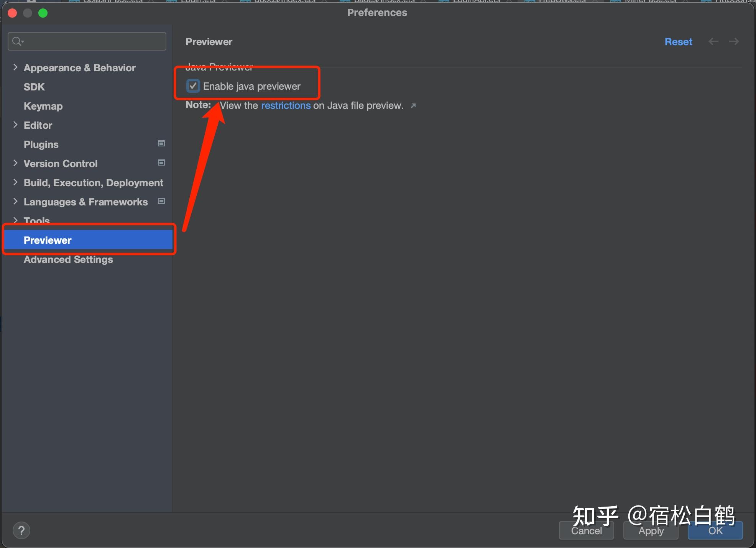Click the Cancel button

pos(586,531)
